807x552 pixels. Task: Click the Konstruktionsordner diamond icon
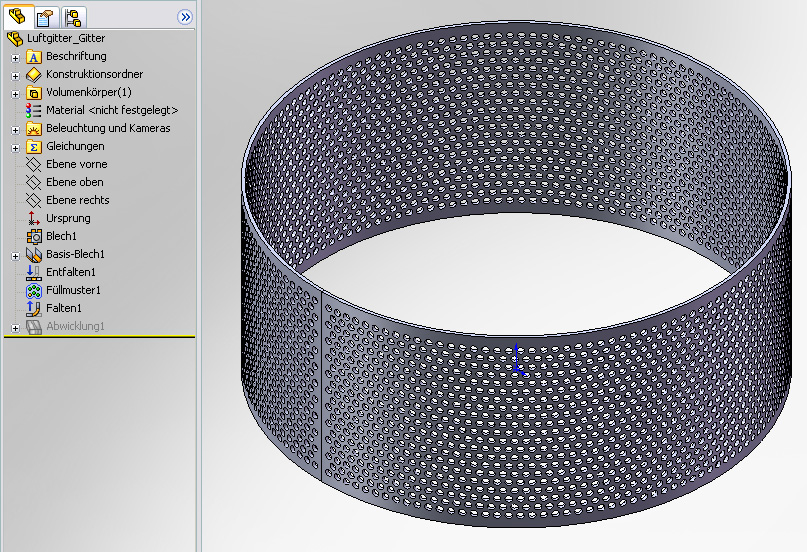pos(33,75)
